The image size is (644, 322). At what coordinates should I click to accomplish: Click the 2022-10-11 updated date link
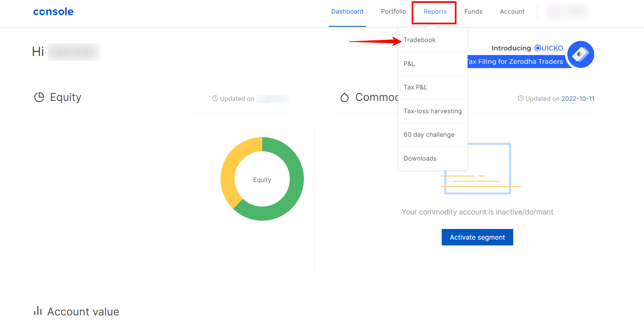coord(578,99)
